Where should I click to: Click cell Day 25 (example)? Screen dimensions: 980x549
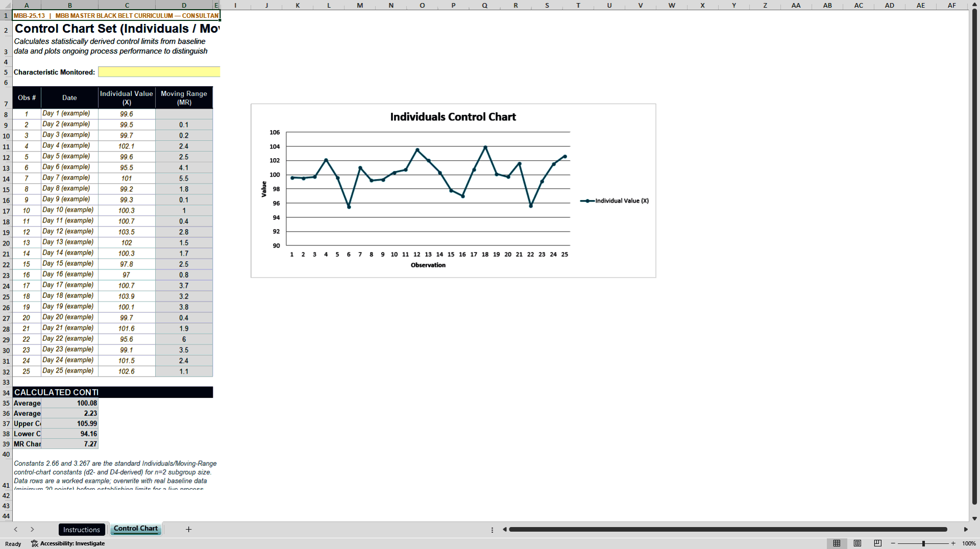coord(69,371)
